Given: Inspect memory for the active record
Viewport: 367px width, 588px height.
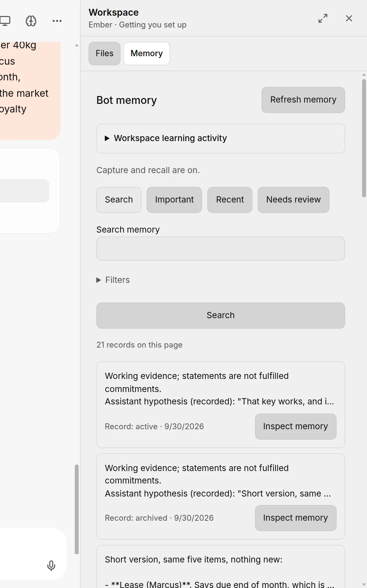Looking at the screenshot, I should pyautogui.click(x=296, y=427).
